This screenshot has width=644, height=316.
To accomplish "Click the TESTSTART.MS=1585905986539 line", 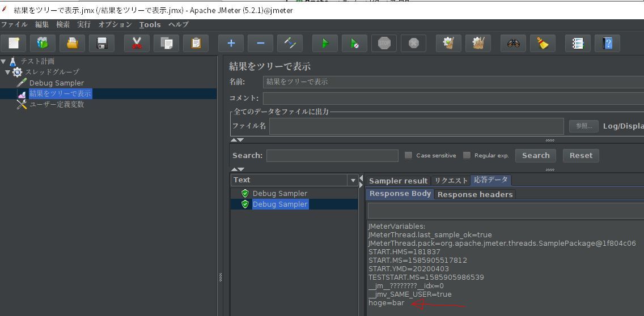I will pyautogui.click(x=426, y=277).
